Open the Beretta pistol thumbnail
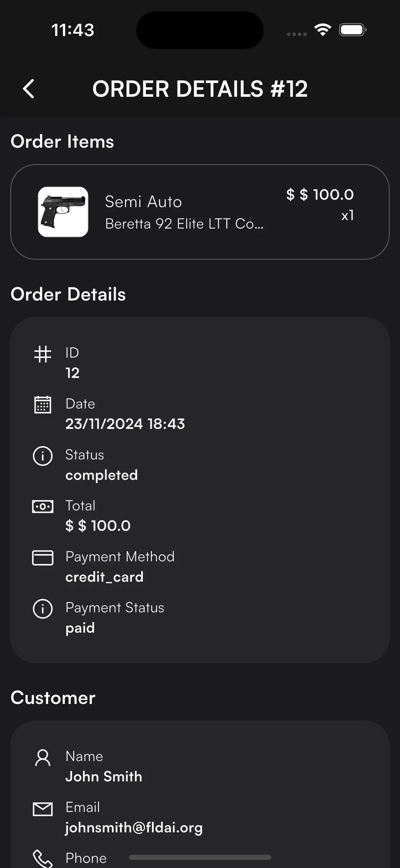 tap(63, 212)
